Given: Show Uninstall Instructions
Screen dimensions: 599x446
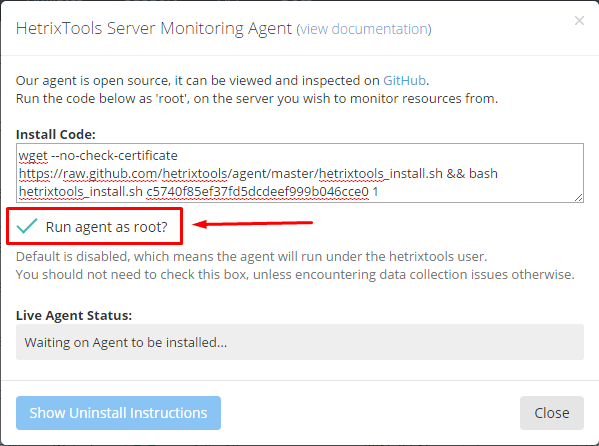Looking at the screenshot, I should click(x=118, y=413).
